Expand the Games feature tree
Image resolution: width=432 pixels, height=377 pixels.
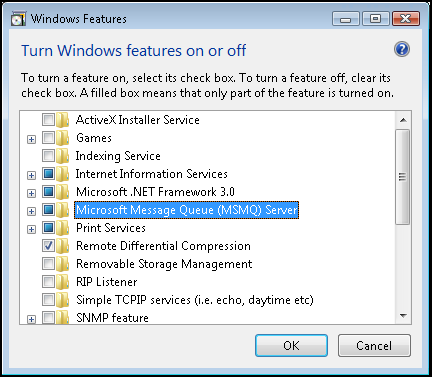pyautogui.click(x=31, y=139)
